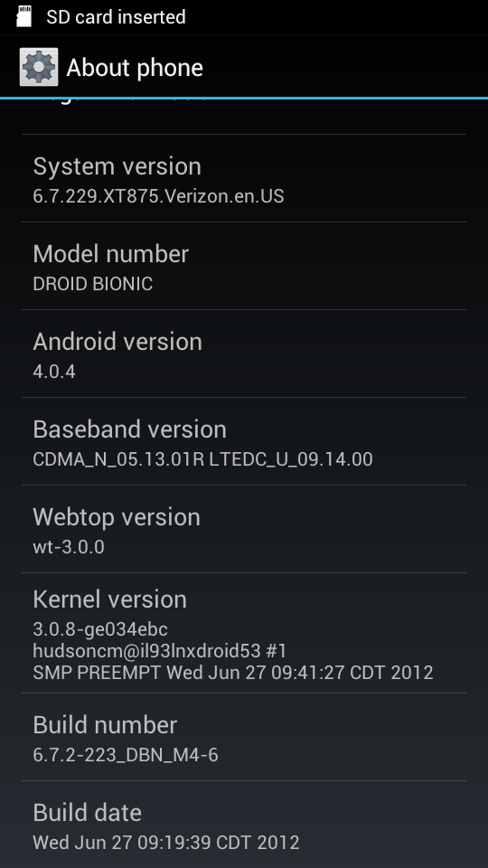The width and height of the screenshot is (488, 868).
Task: Tap the hudsoncm@il93lnxdroid53 kernel line
Action: (x=160, y=650)
